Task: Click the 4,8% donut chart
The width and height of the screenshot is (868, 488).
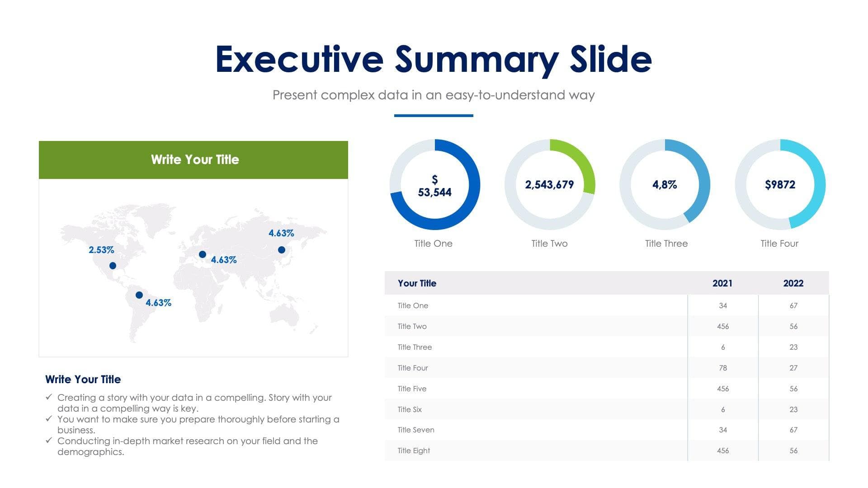Action: pos(665,185)
